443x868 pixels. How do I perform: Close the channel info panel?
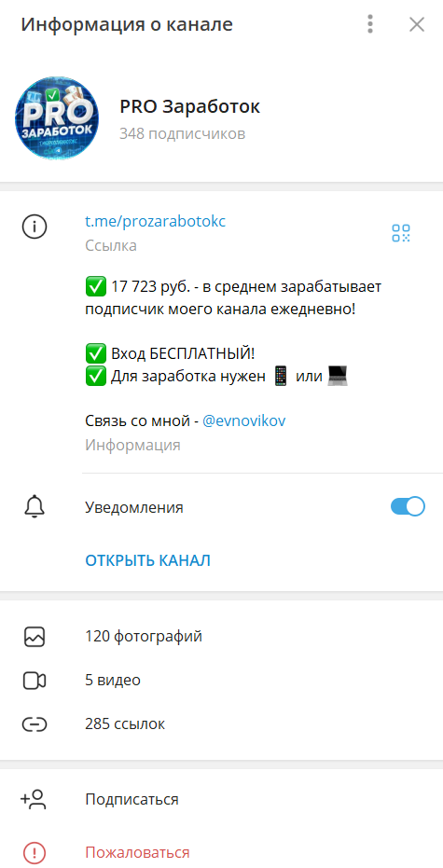click(x=416, y=24)
